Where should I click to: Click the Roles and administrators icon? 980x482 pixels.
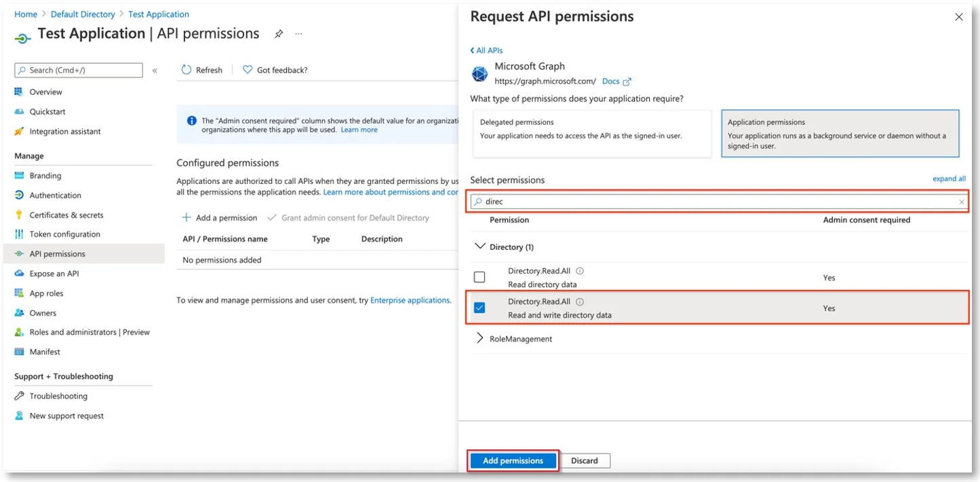click(x=19, y=332)
